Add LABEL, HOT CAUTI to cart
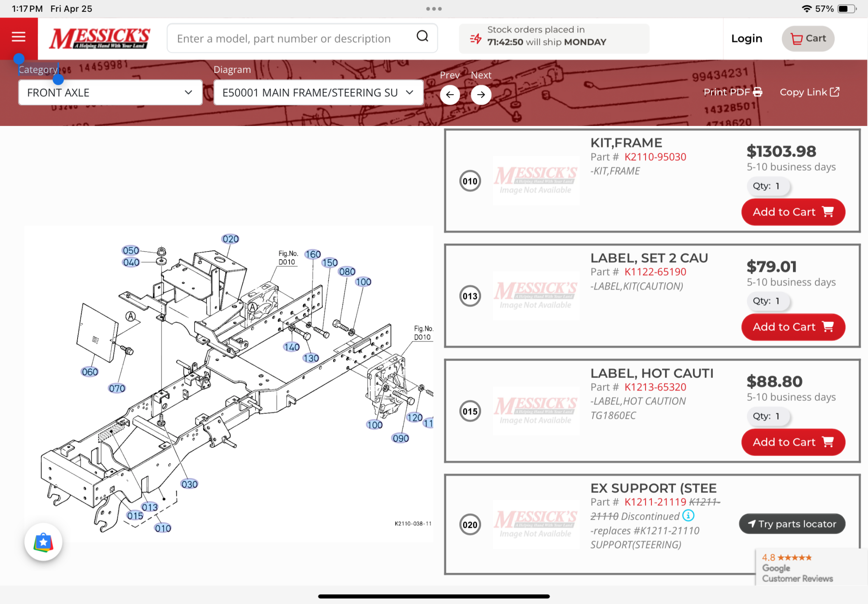This screenshot has width=868, height=604. pyautogui.click(x=793, y=442)
